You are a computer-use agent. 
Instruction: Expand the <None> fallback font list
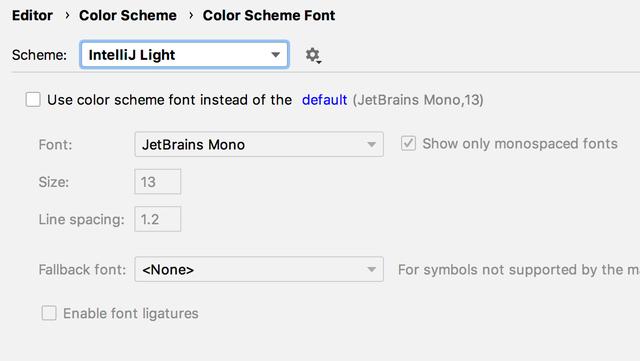[x=259, y=269]
